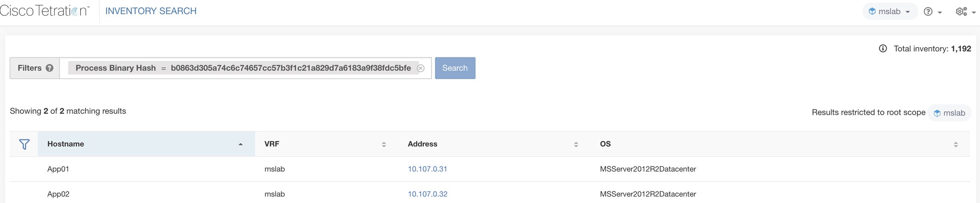Open address link 10.107.0.31
The height and width of the screenshot is (203, 980).
427,169
